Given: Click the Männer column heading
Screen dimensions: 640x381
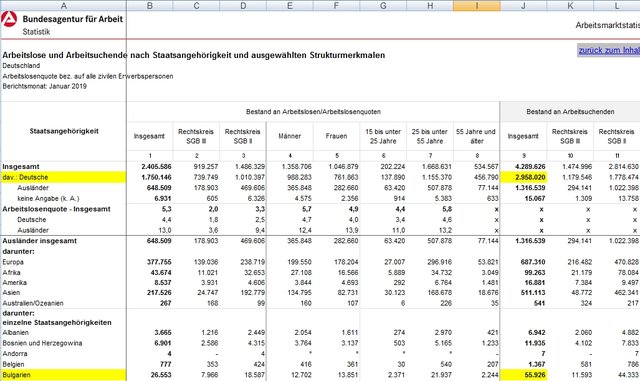Looking at the screenshot, I should coord(290,136).
